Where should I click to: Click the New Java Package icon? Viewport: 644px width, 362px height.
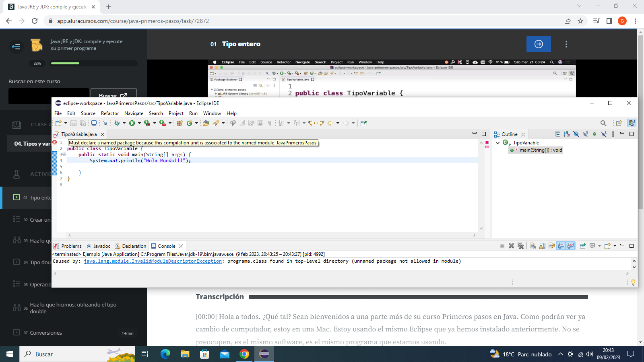click(x=180, y=123)
